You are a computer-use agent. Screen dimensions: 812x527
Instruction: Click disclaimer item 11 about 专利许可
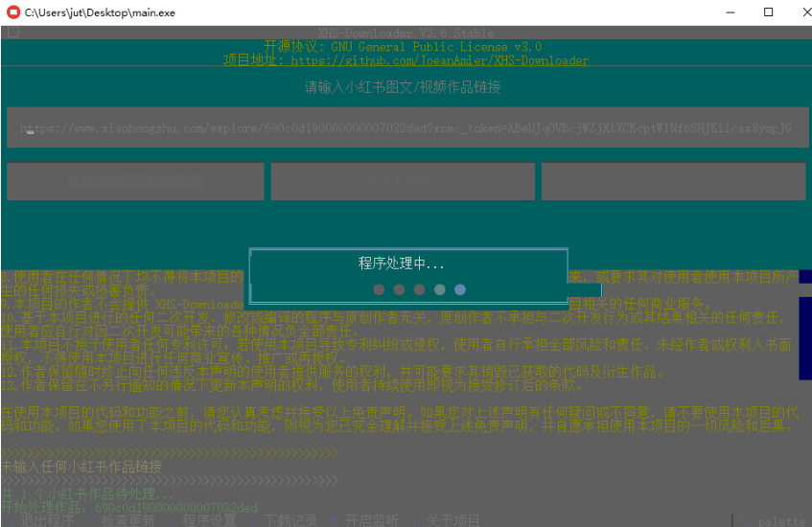pyautogui.click(x=397, y=352)
